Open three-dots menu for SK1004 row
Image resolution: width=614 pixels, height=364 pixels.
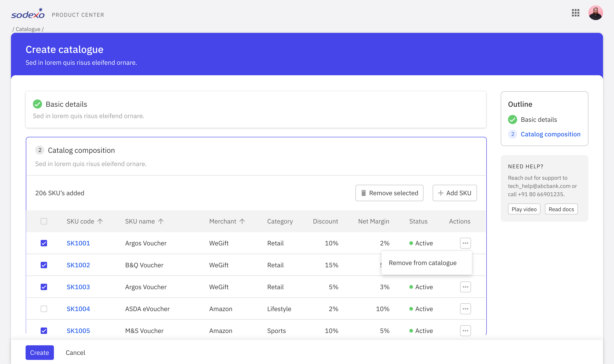[465, 309]
